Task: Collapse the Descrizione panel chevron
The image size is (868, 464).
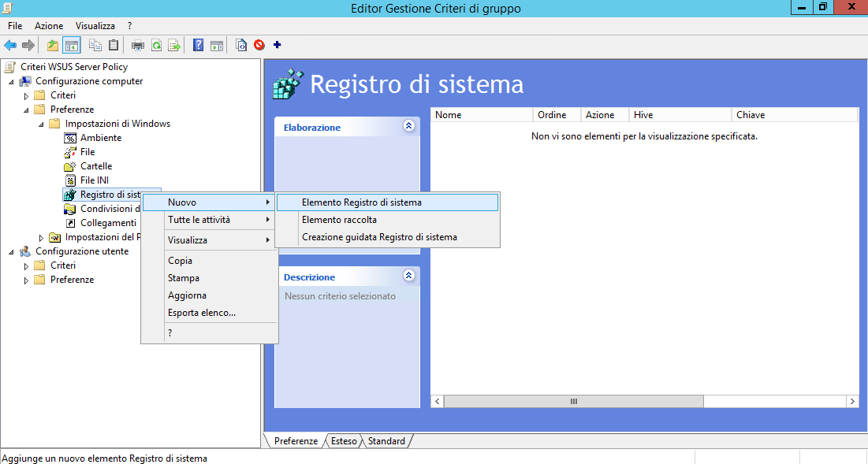Action: click(408, 276)
